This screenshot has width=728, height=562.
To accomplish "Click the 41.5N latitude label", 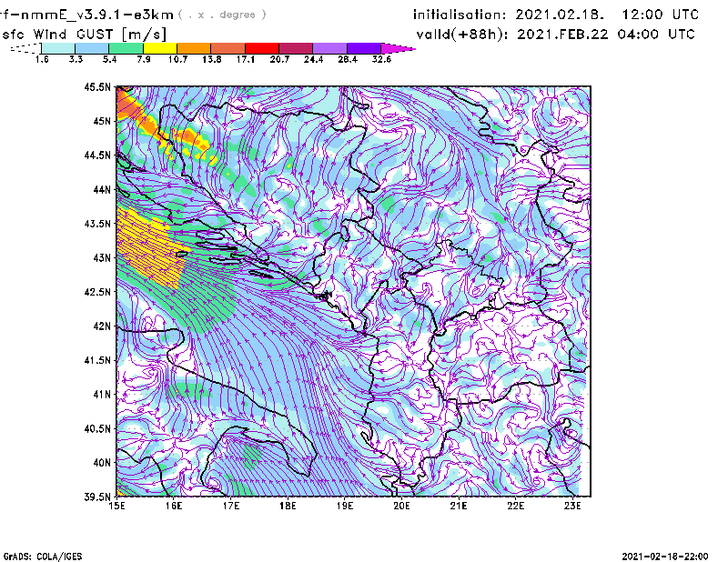I will click(97, 360).
